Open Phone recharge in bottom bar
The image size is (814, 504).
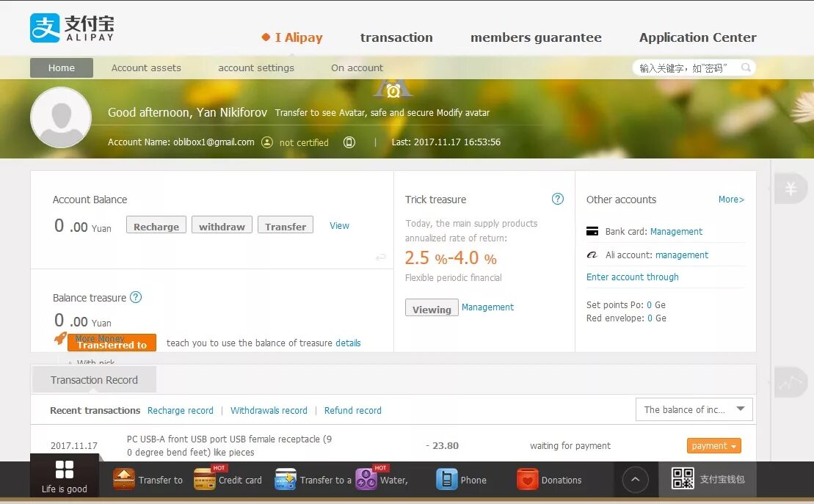(461, 480)
